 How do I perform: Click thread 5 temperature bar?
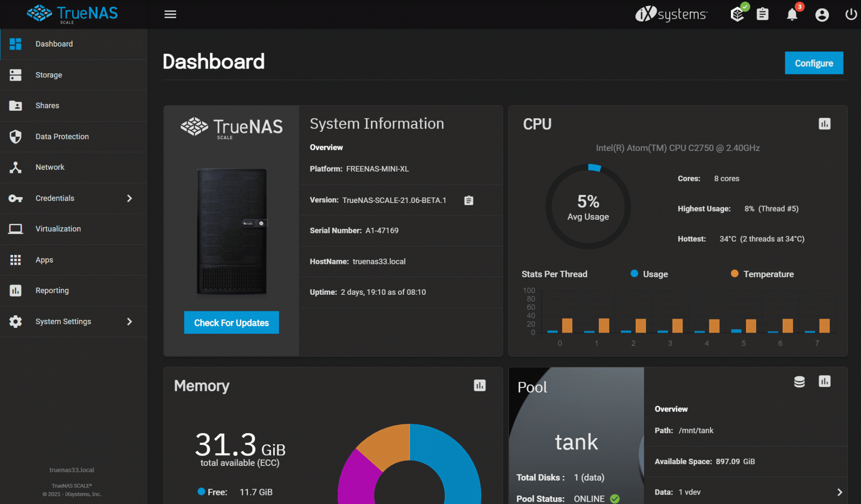pyautogui.click(x=751, y=326)
